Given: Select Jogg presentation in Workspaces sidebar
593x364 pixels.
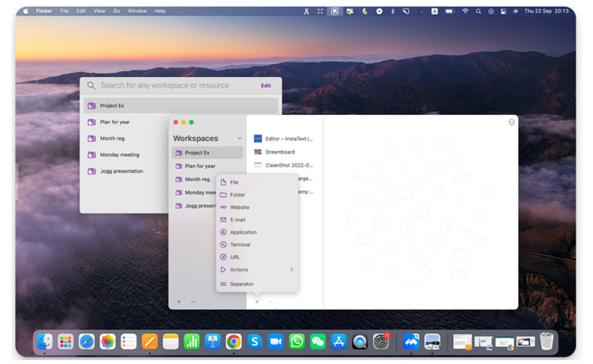Looking at the screenshot, I should click(194, 206).
